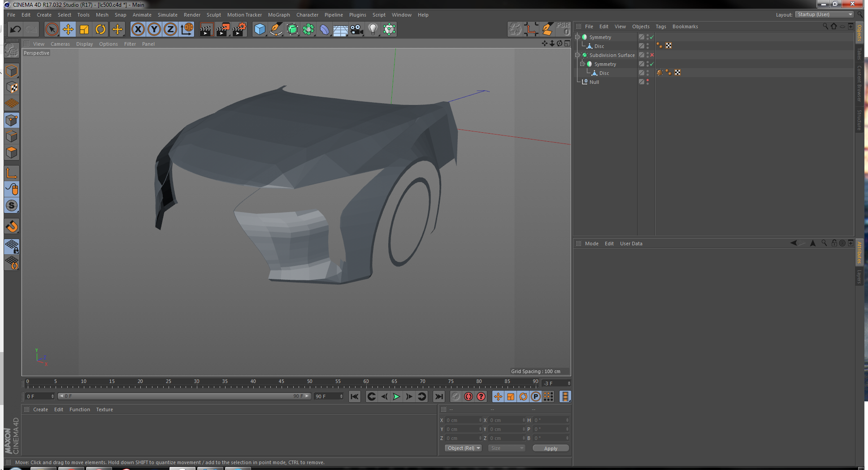The width and height of the screenshot is (868, 470).
Task: Select the Scale tool
Action: [x=84, y=30]
